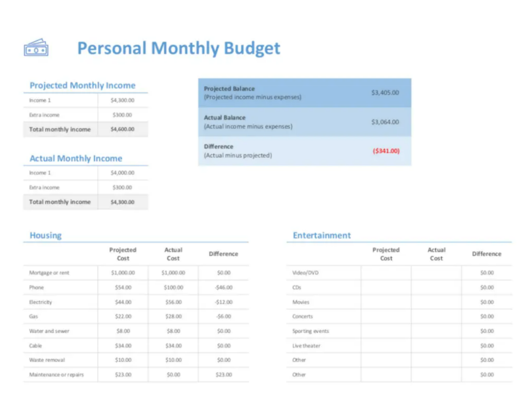Select the Phone actual cost $100.00
The width and height of the screenshot is (532, 405).
point(173,287)
